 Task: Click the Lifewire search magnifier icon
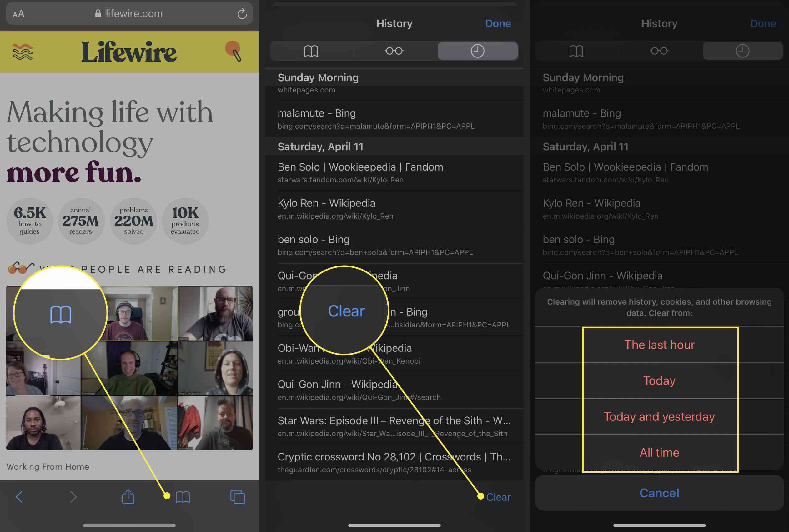click(x=234, y=51)
